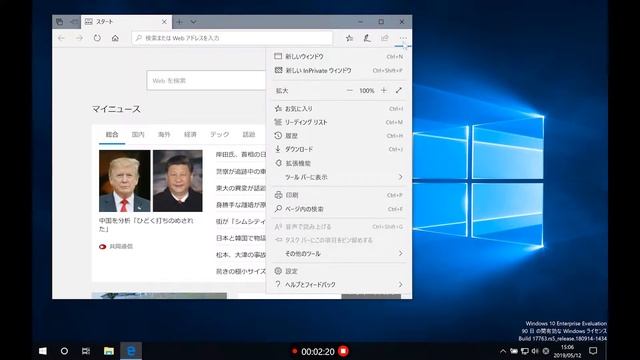The height and width of the screenshot is (360, 640).
Task: Click the Edge forward navigation arrow
Action: tap(79, 38)
